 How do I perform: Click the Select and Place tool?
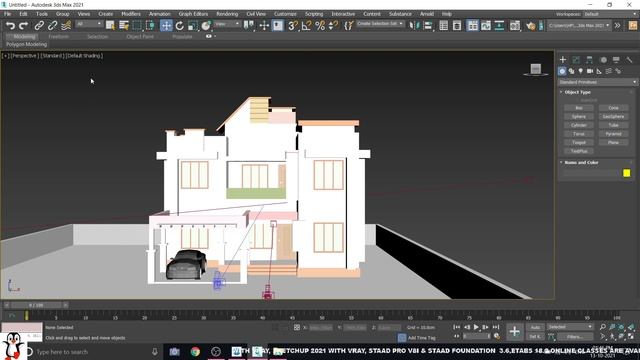(206, 26)
